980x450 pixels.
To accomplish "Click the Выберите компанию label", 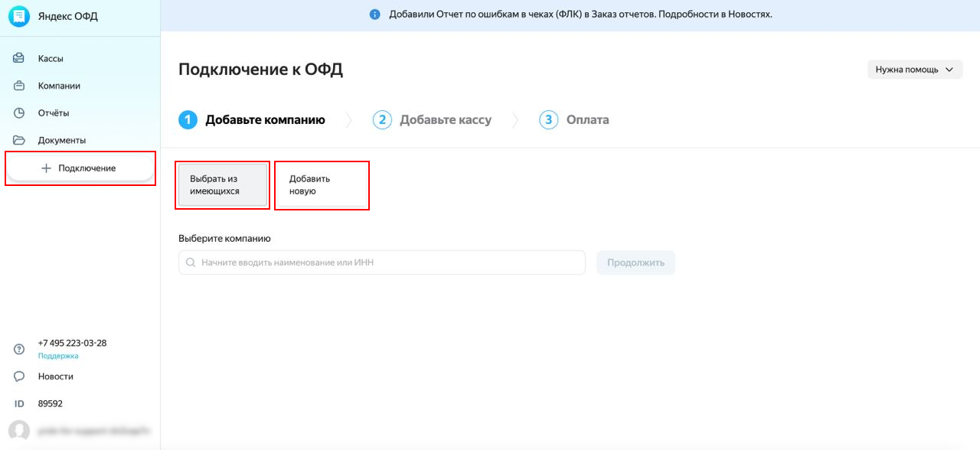I will tap(224, 238).
